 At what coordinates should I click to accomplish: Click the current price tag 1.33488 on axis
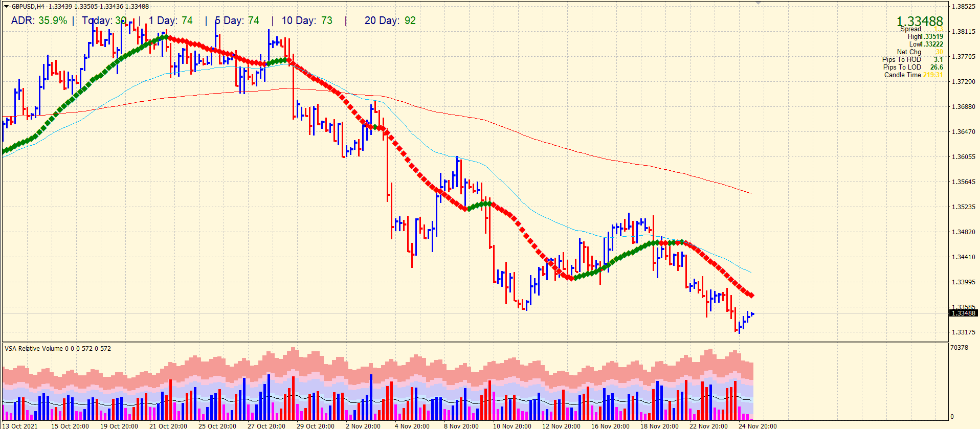coord(963,313)
